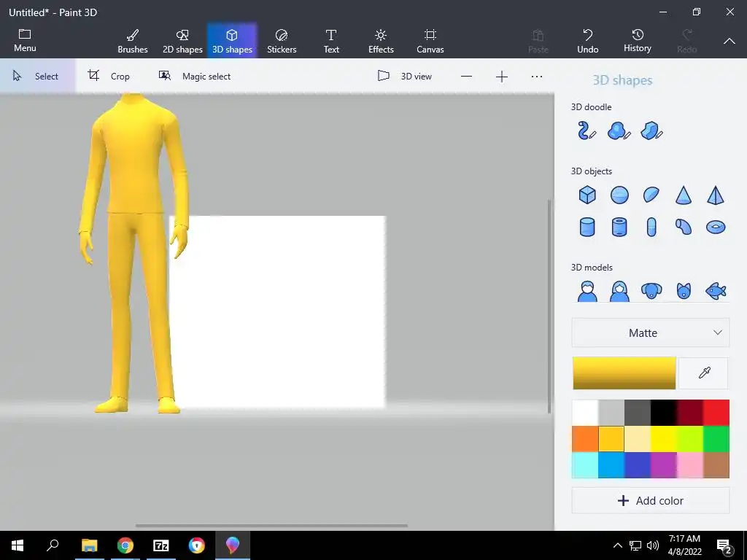
Task: Click the vertical scrollbar beside the canvas
Action: coord(549,306)
